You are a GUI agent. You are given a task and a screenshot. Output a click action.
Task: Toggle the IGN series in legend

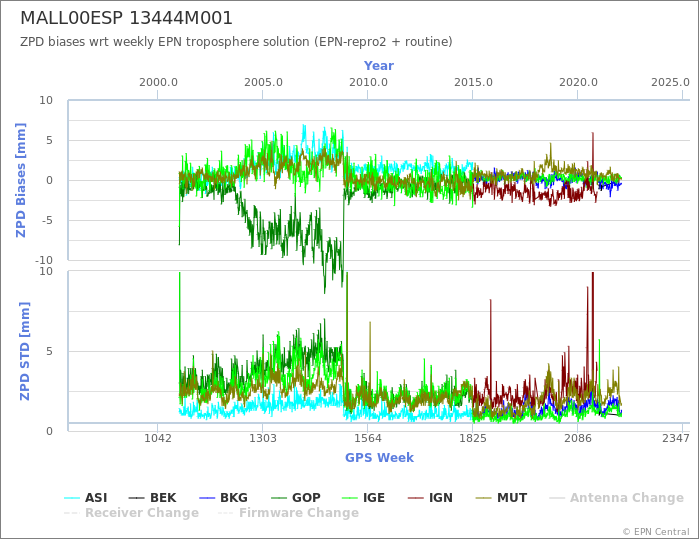pyautogui.click(x=431, y=498)
